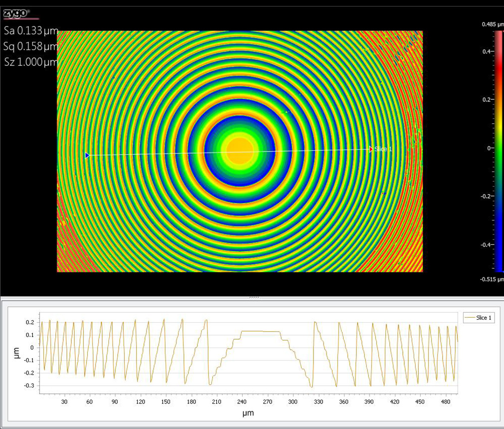Click the Slice 1 legend entry in profile plot

[479, 318]
